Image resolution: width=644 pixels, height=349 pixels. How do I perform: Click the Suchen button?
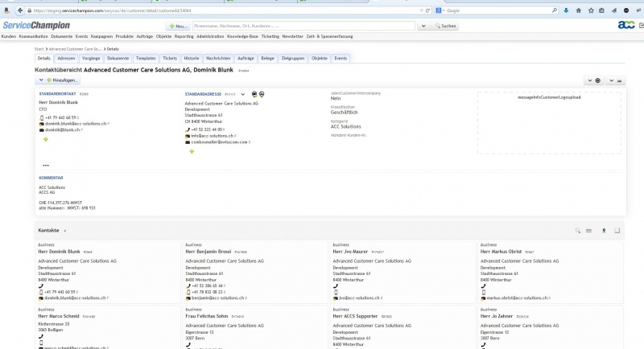click(x=445, y=26)
